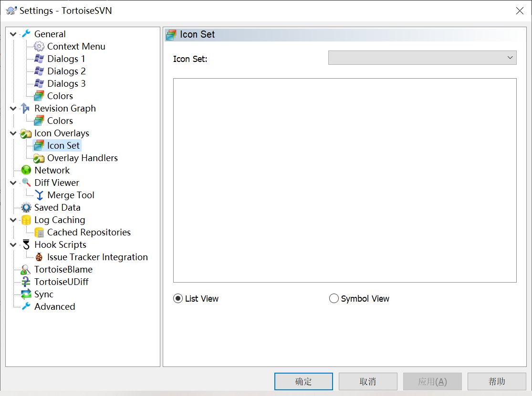Close the Settings window
Screen dimensions: 532x396
(520, 11)
